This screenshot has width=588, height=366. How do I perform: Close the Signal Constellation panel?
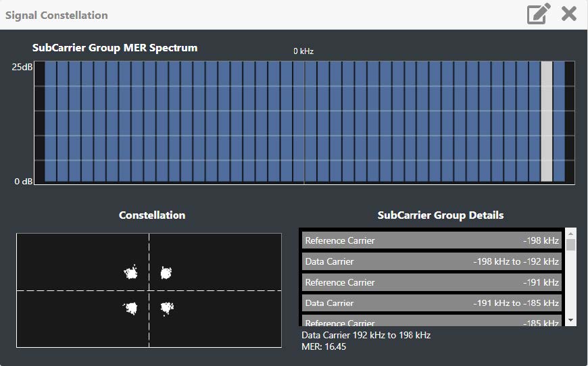[569, 14]
